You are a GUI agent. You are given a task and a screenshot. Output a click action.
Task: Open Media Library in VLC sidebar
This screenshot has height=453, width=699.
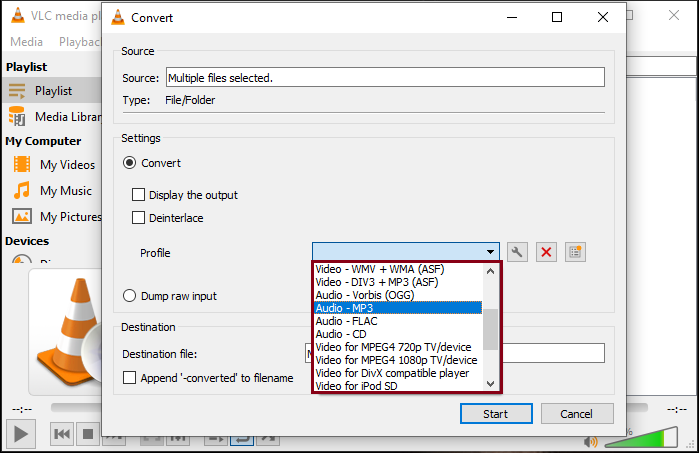54,117
